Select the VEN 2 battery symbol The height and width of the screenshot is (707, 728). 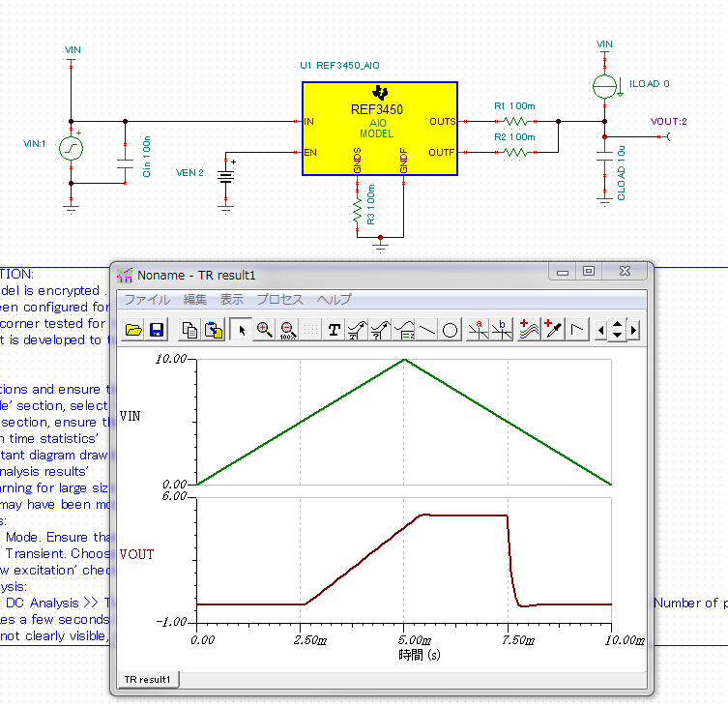tap(225, 177)
